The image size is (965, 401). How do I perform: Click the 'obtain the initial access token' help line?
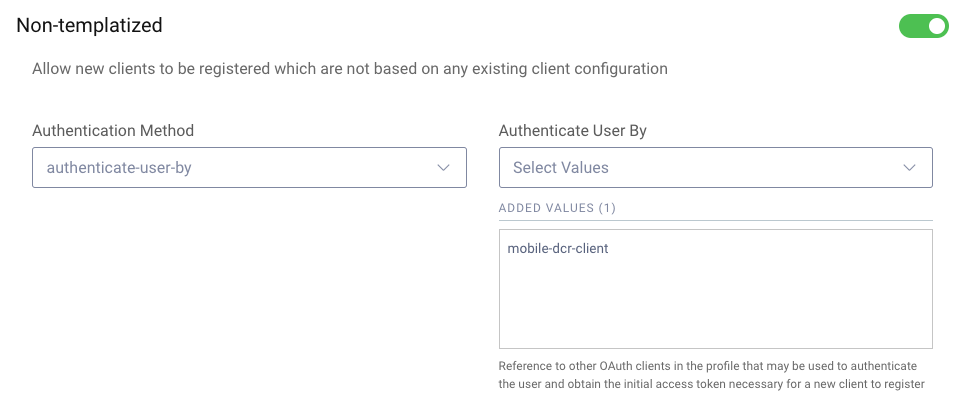(710, 383)
